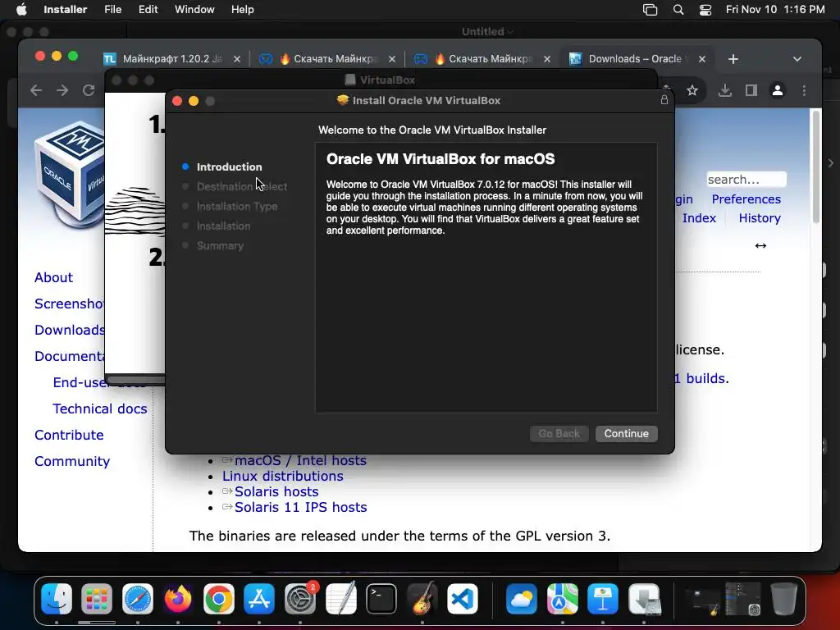
Task: Open Trash from the Dock
Action: 783,598
